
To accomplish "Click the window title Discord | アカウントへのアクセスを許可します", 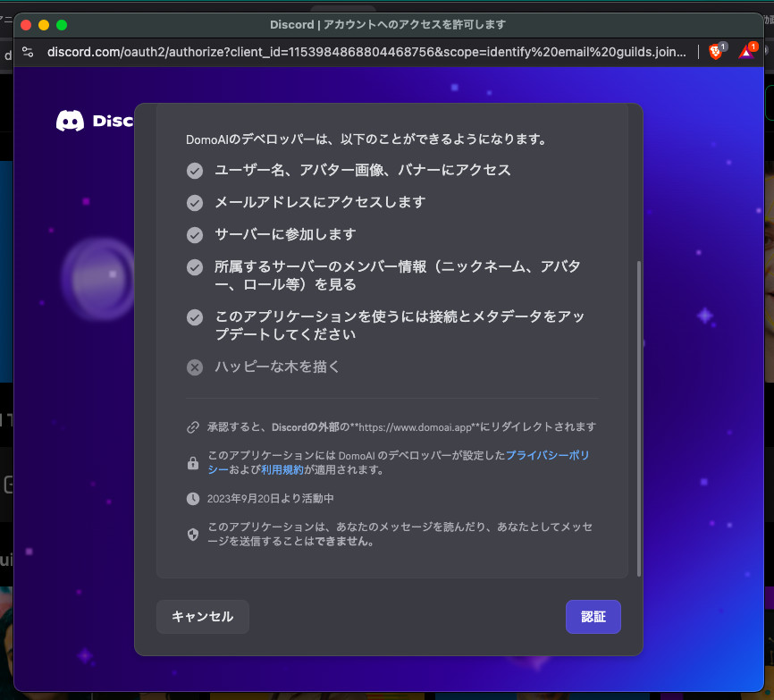I will tap(388, 25).
